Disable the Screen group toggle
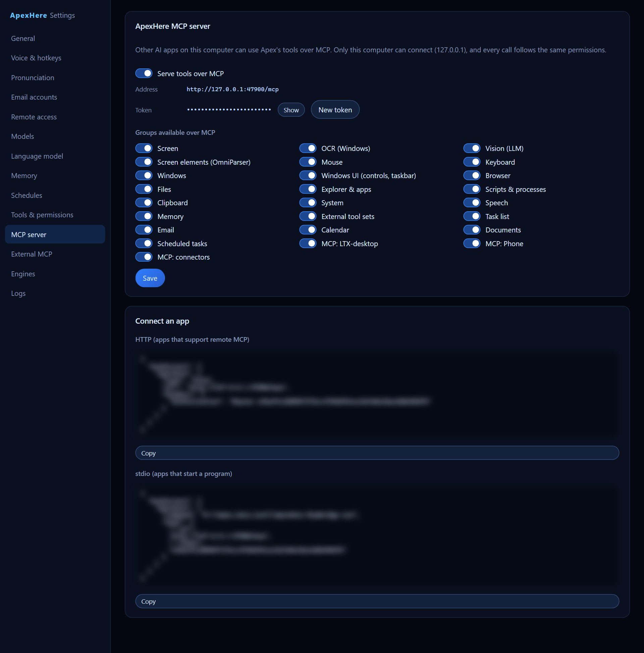644x653 pixels. click(144, 148)
